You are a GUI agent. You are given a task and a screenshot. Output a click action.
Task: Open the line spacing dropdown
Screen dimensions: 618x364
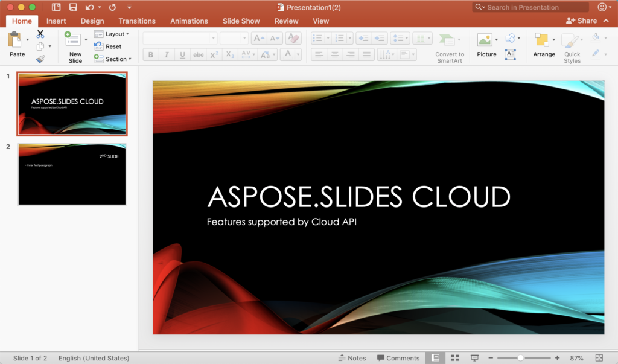[400, 38]
